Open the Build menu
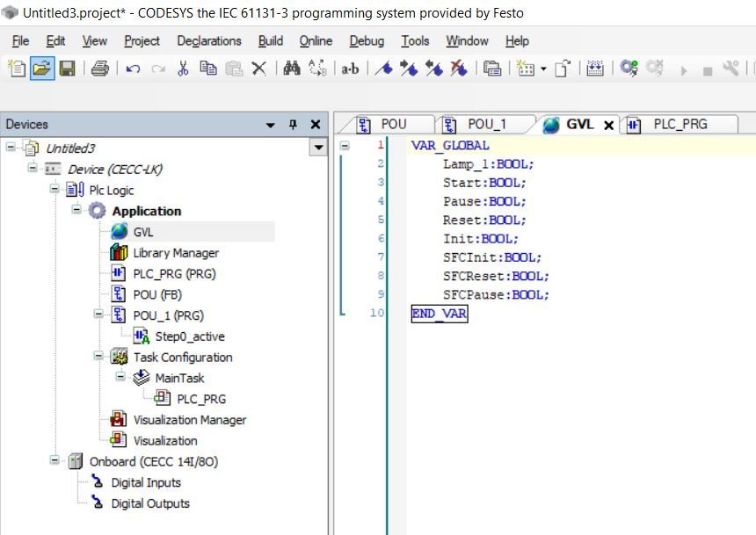This screenshot has height=535, width=756. 271,41
